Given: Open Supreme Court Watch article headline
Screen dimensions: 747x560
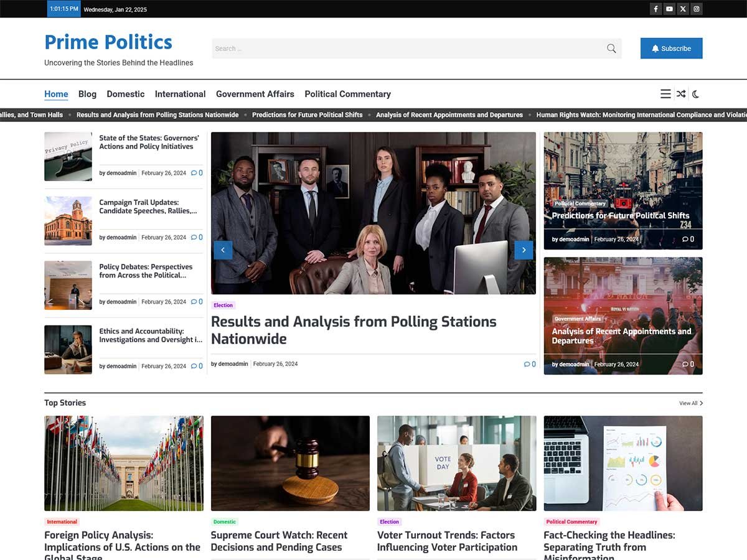Looking at the screenshot, I should 280,541.
